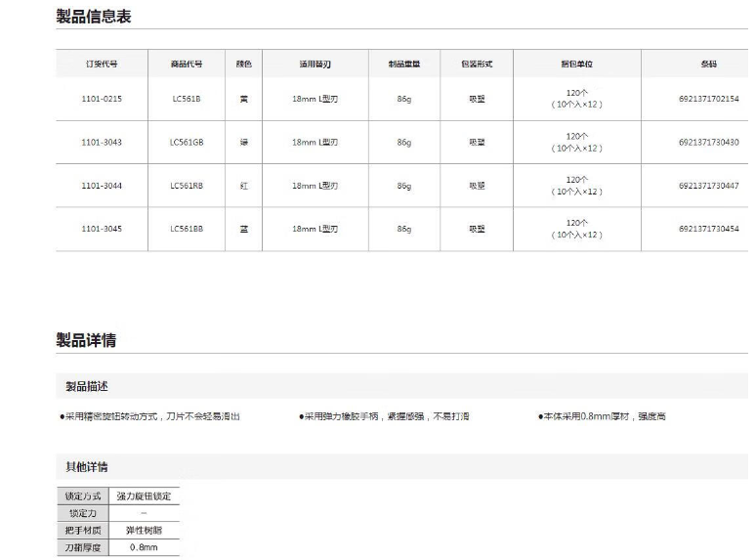
Task: Click the 订货代号 column header
Action: coord(101,64)
